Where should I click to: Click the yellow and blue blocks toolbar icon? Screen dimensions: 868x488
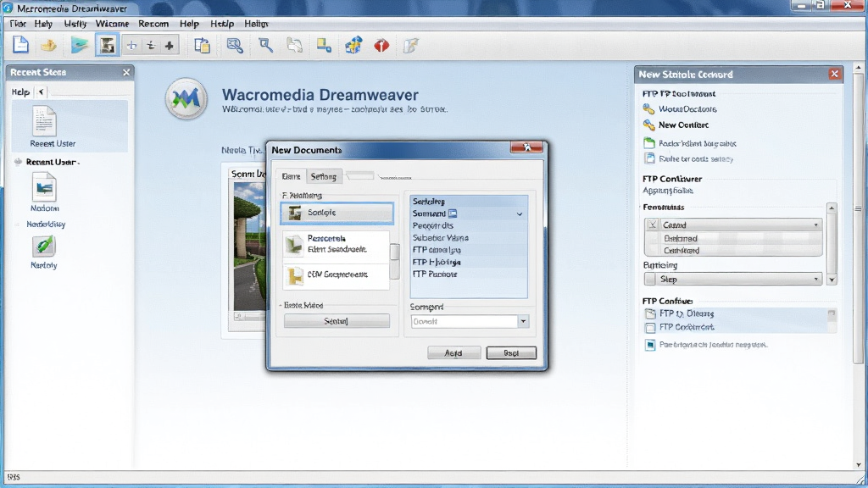pyautogui.click(x=324, y=46)
